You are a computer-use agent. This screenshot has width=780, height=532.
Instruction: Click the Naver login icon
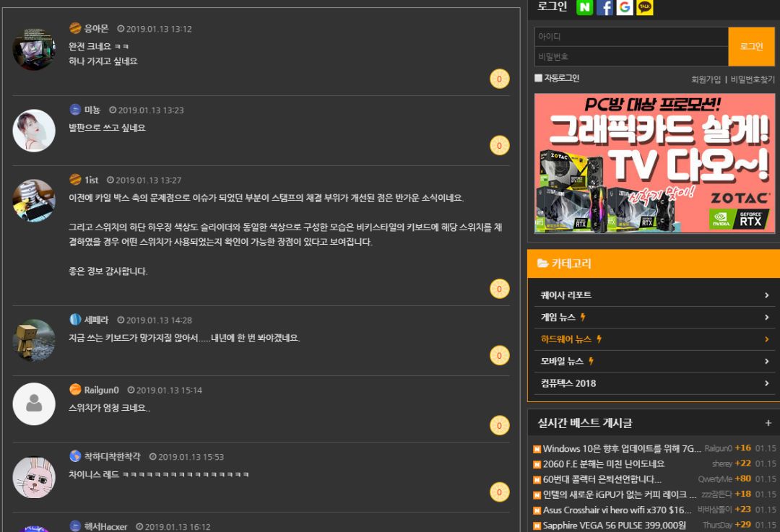[x=584, y=7]
